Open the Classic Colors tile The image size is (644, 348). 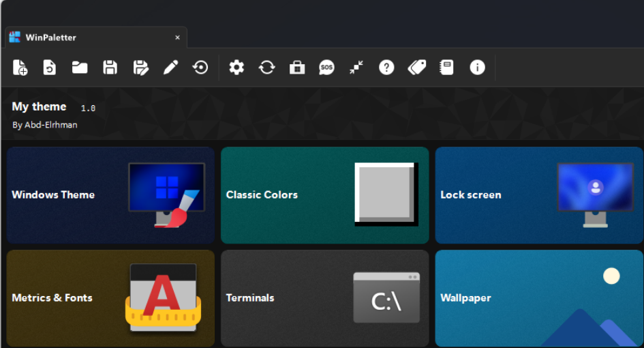tap(324, 195)
